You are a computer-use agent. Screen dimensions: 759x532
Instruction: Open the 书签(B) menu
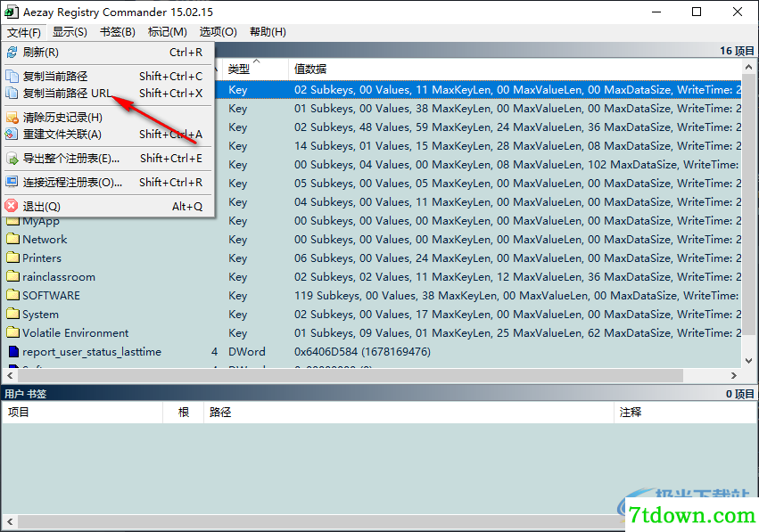coord(118,32)
